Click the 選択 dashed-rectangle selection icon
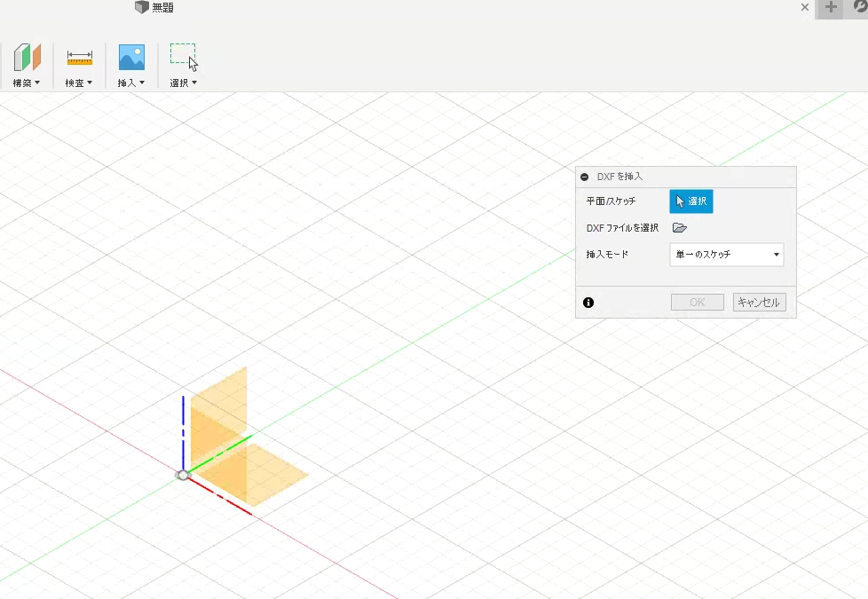This screenshot has width=868, height=599. (x=184, y=57)
